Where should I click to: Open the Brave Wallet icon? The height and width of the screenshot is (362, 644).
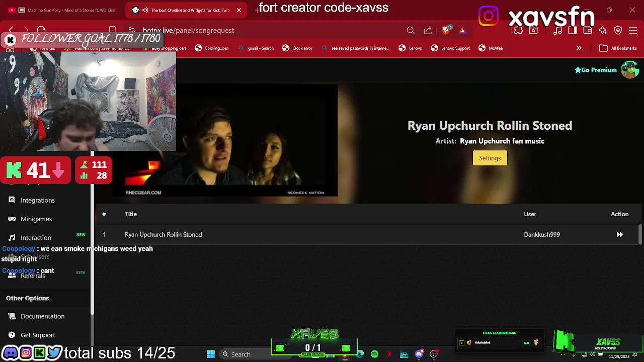tap(588, 30)
